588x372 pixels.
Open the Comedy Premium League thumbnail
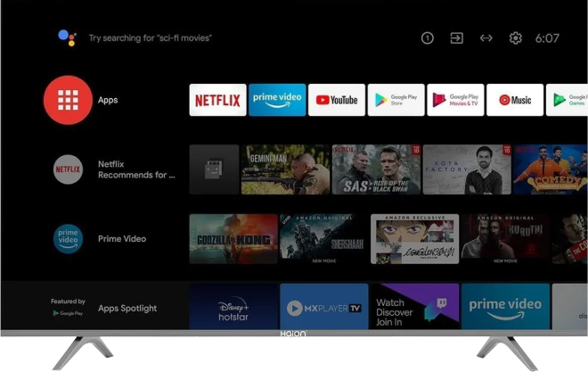(551, 169)
